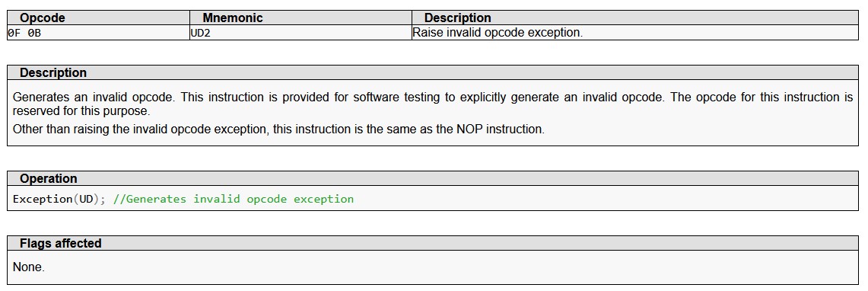The height and width of the screenshot is (291, 868).
Task: Select the UD2 mnemonic cell
Action: (x=300, y=33)
